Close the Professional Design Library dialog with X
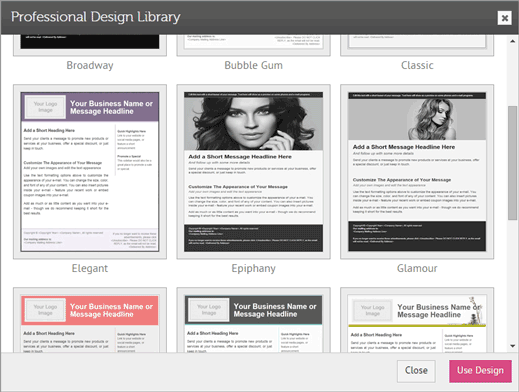Image resolution: width=519 pixels, height=392 pixels. (505, 18)
